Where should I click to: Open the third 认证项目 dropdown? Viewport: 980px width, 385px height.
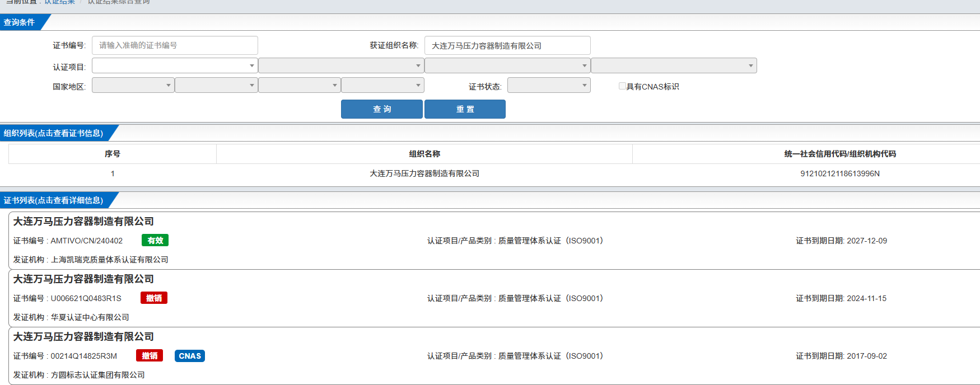point(507,65)
